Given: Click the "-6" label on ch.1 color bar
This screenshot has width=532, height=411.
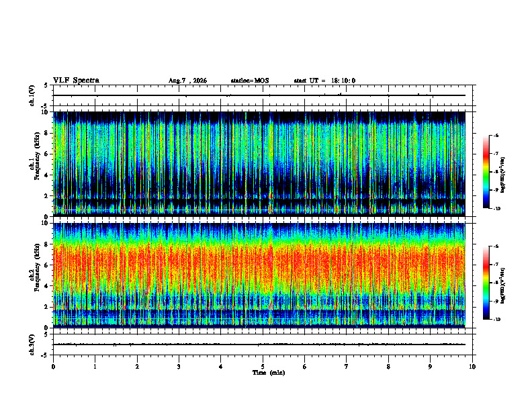Looking at the screenshot, I should tap(496, 136).
